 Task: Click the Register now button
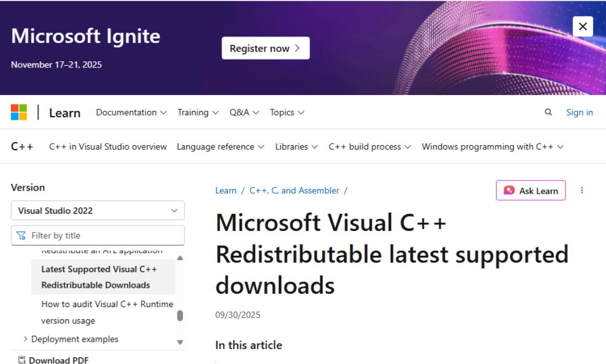click(x=265, y=48)
